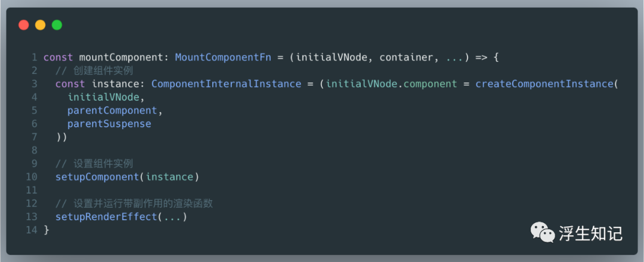Place cursor on parentComponent argument

[115, 111]
